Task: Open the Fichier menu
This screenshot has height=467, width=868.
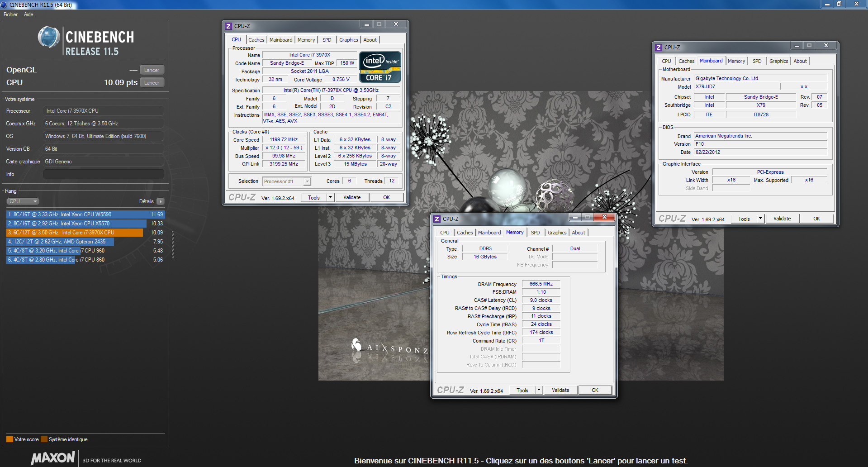Action: click(10, 14)
